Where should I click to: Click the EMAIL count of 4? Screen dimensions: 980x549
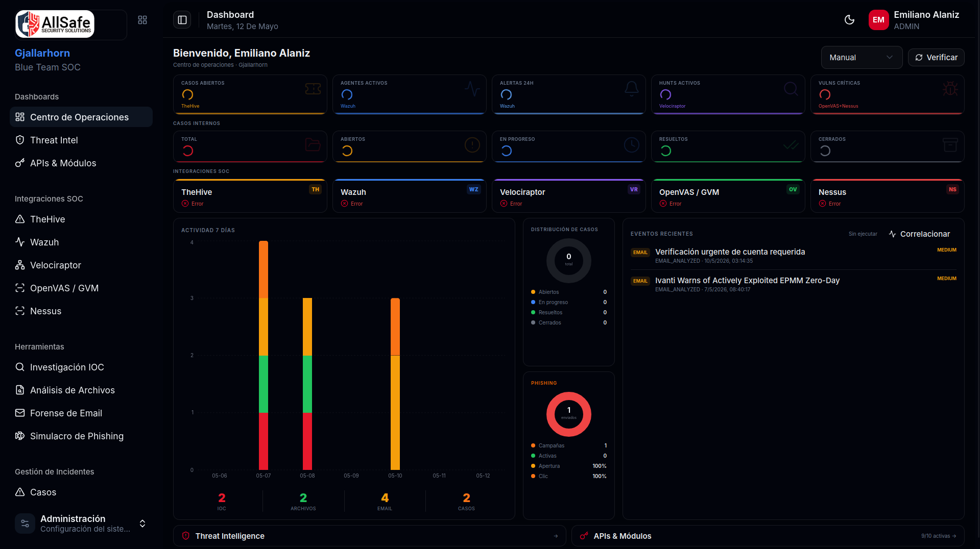pyautogui.click(x=385, y=497)
